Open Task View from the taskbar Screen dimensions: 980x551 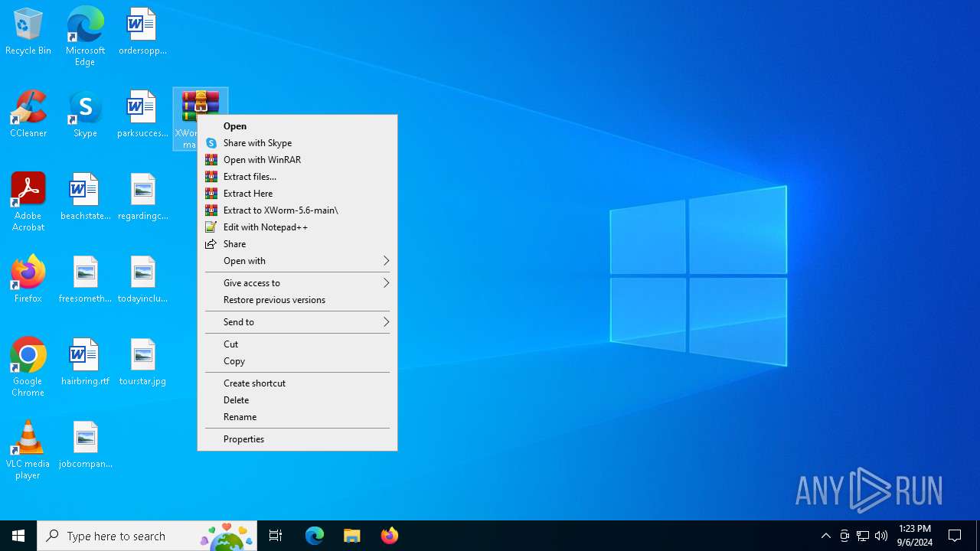[x=276, y=536]
